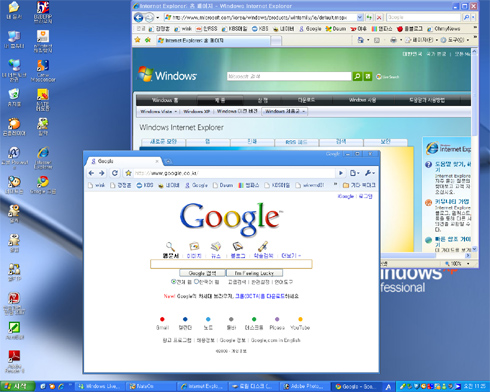490x392 pixels.
Task: Click the Google Scholar search icon
Action: (x=263, y=247)
